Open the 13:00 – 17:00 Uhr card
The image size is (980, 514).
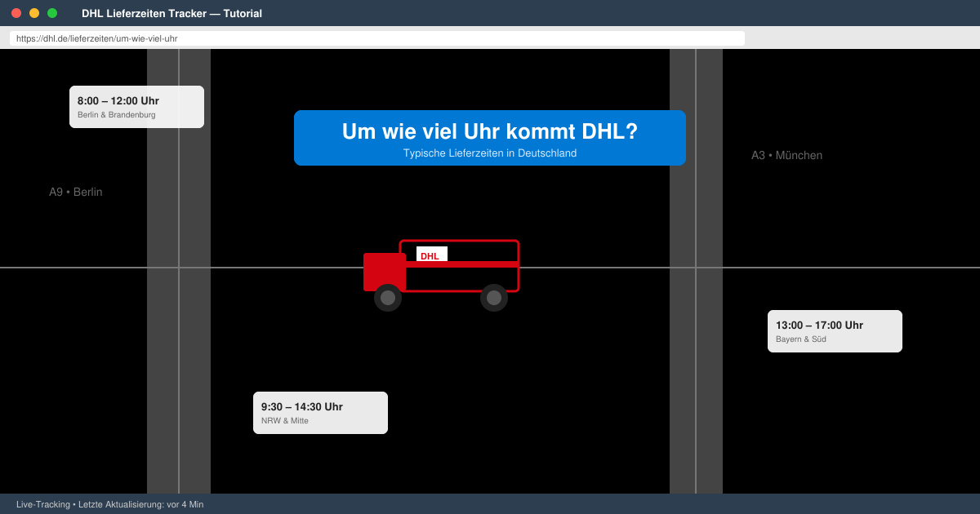[835, 331]
